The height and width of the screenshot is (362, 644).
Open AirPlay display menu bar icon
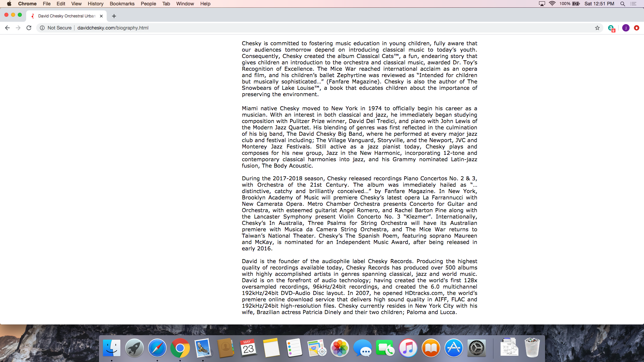542,4
